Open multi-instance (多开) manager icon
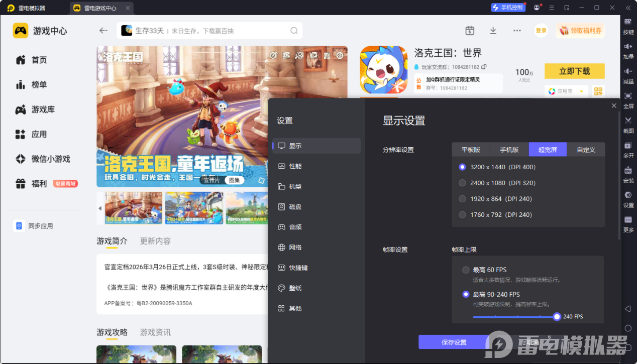Image resolution: width=637 pixels, height=364 pixels. tap(628, 146)
